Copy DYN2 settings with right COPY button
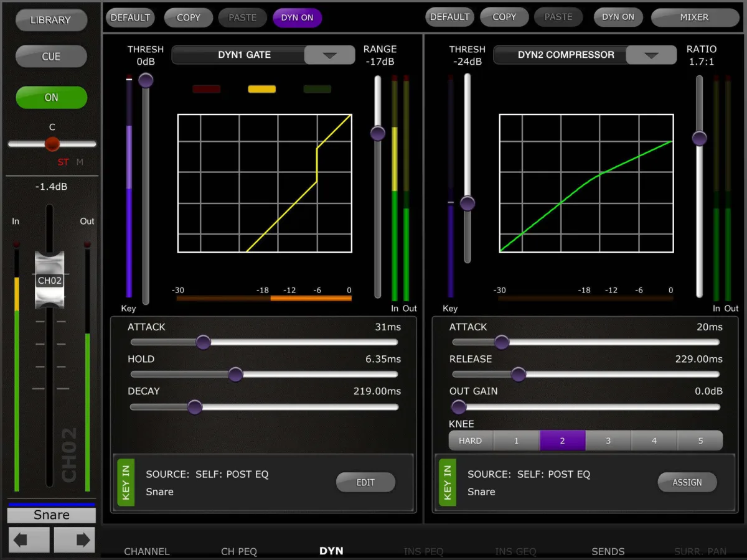The image size is (747, 560). [504, 17]
